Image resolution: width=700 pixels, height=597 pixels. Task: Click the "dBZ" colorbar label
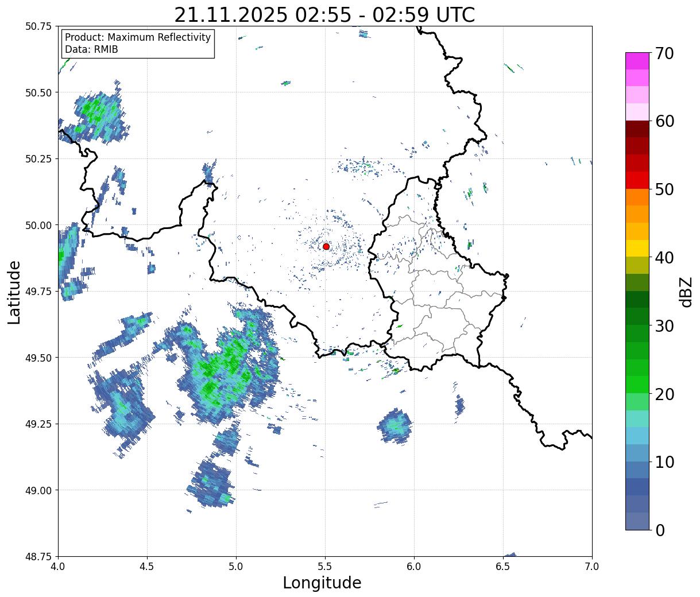[685, 291]
